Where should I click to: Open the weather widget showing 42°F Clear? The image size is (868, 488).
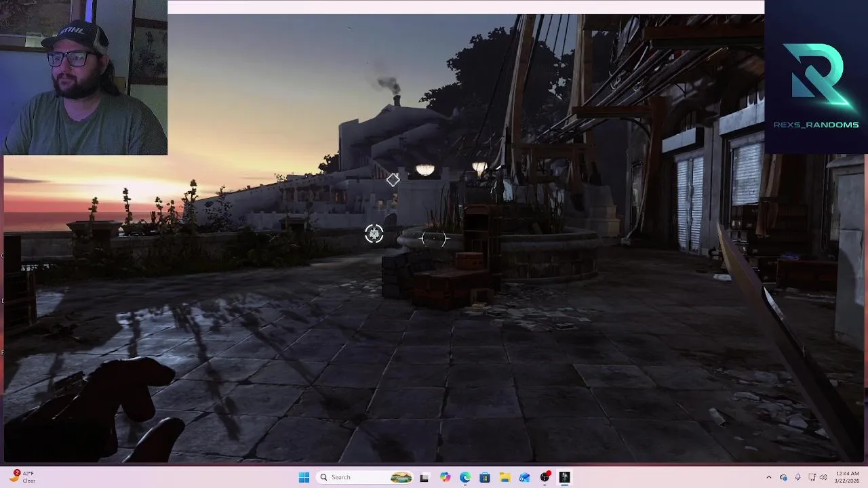tap(23, 476)
